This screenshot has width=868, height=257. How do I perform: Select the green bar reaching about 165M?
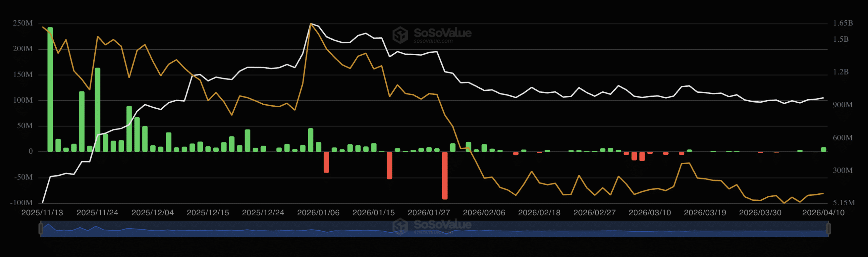tap(97, 110)
